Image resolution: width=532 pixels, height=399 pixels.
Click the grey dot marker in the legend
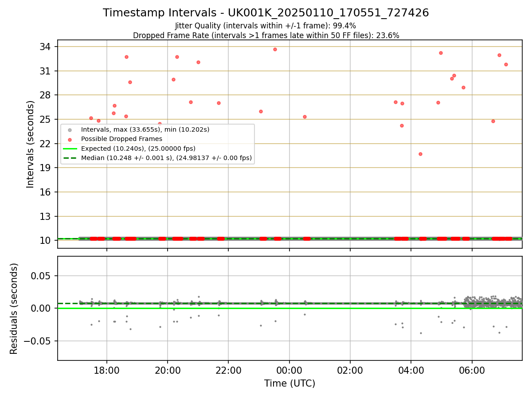coord(69,130)
